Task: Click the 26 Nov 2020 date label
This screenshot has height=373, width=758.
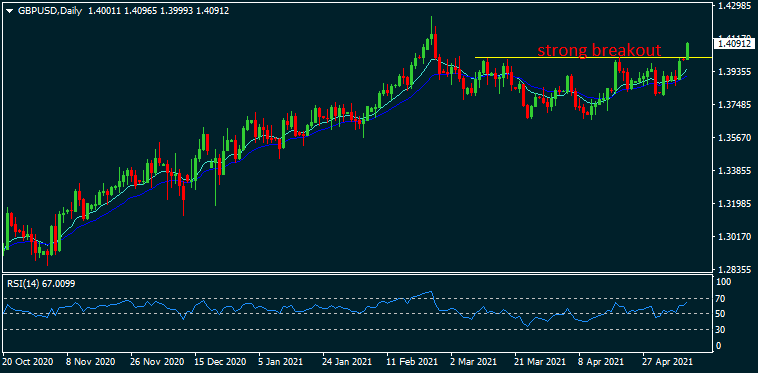Action: (157, 362)
